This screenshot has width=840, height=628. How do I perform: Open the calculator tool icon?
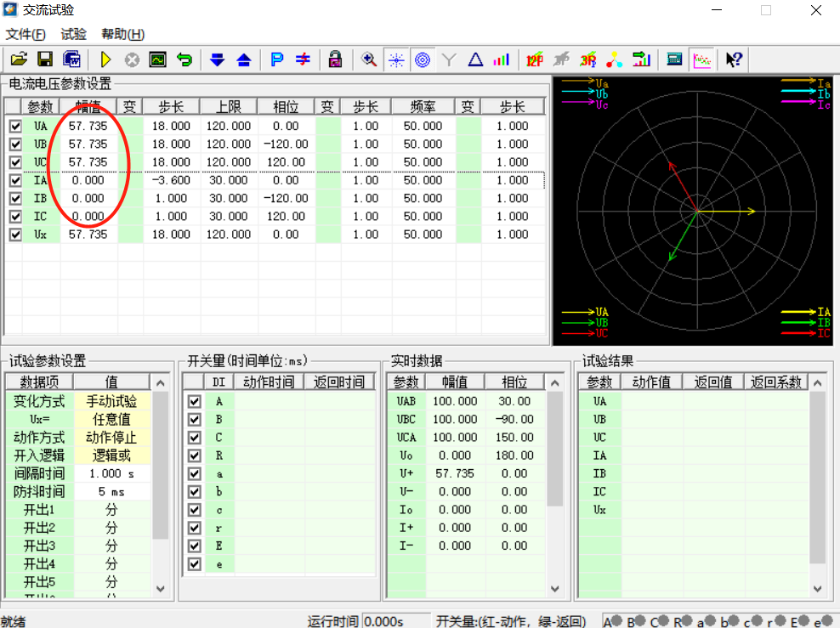pyautogui.click(x=674, y=59)
